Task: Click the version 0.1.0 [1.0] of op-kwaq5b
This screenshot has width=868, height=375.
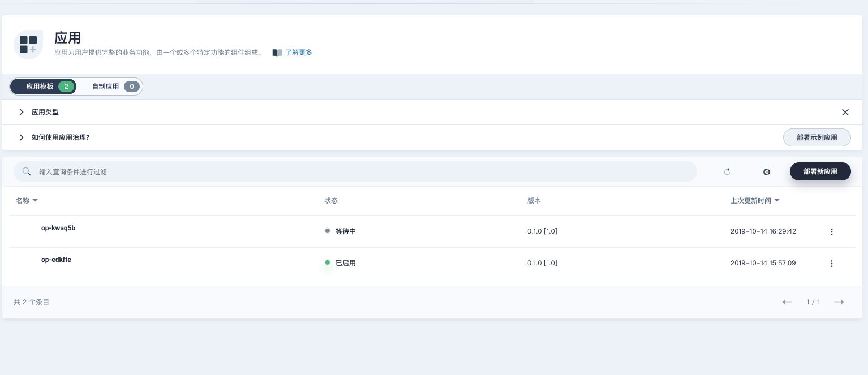Action: click(542, 231)
